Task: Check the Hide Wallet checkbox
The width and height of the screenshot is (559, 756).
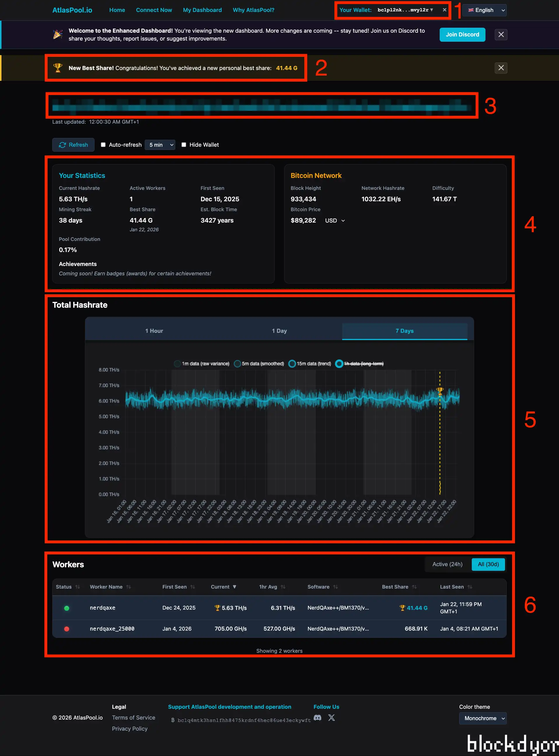Action: point(184,144)
